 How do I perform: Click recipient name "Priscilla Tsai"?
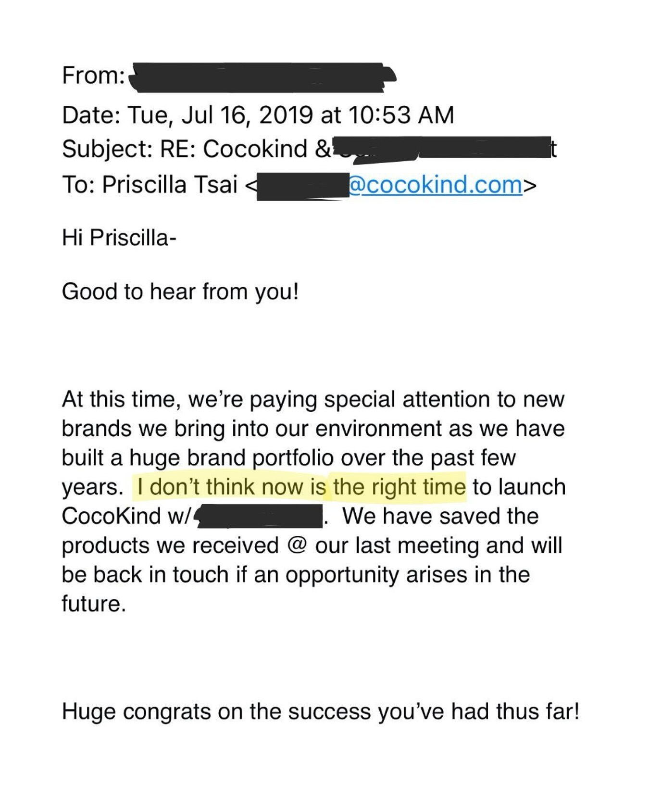click(170, 185)
